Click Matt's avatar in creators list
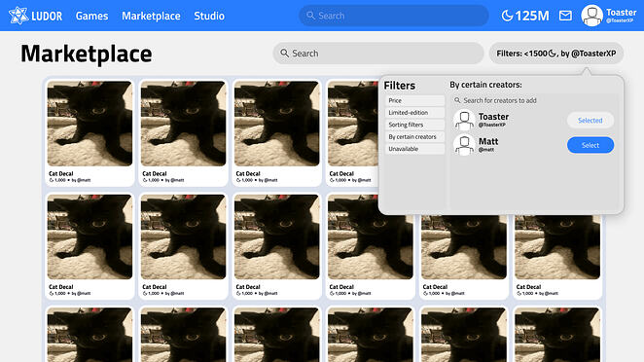644x362 pixels. click(x=464, y=145)
